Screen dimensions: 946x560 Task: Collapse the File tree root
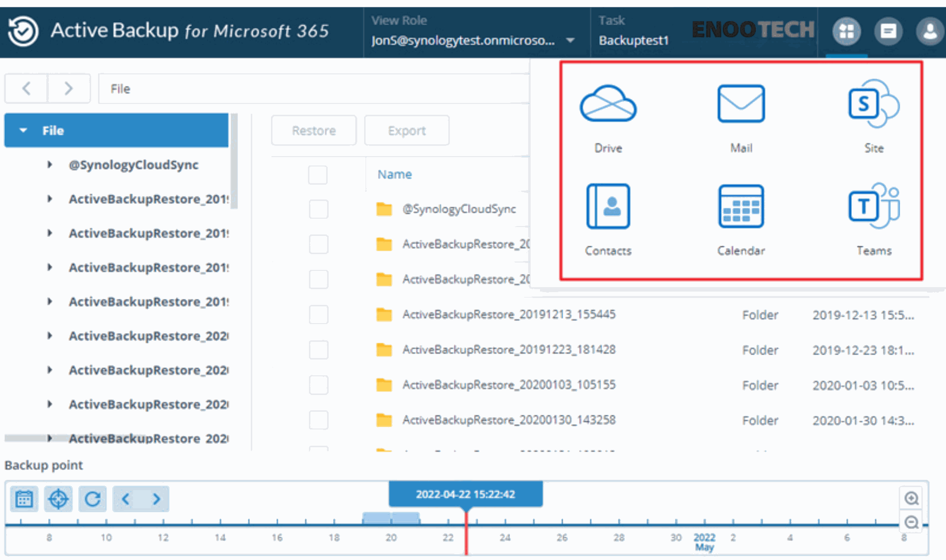23,131
